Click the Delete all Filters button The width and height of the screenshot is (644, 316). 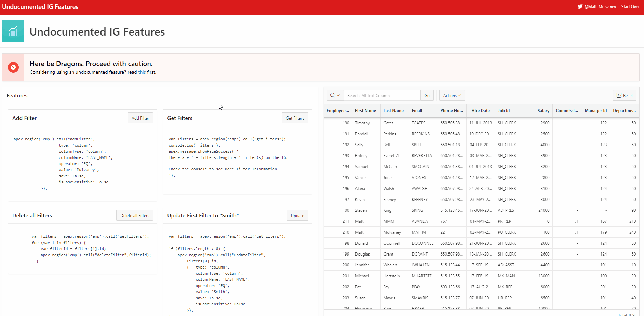pyautogui.click(x=135, y=215)
